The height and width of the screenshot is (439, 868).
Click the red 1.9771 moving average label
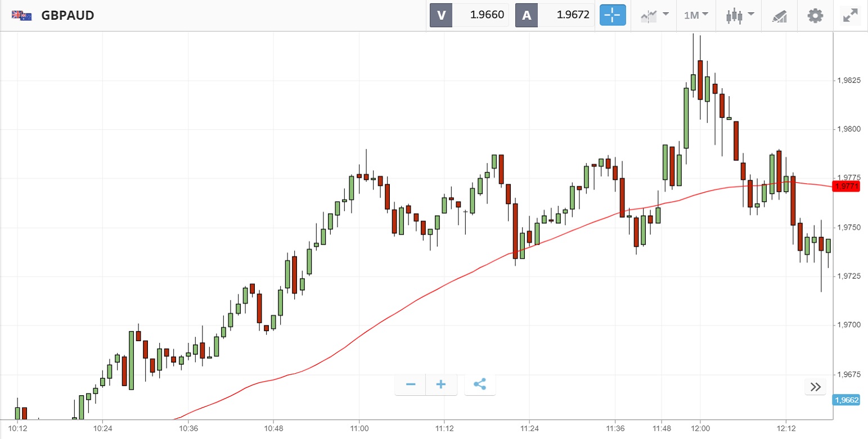[847, 186]
